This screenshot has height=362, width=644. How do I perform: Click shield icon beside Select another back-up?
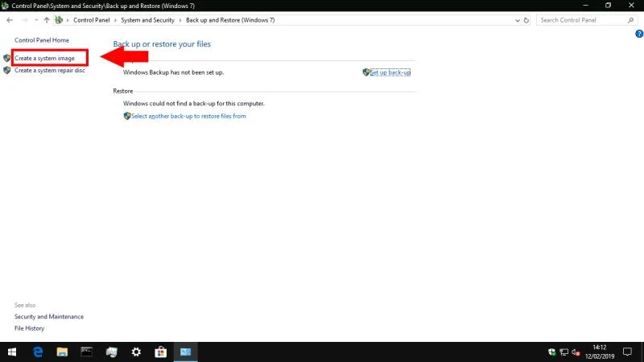point(127,116)
